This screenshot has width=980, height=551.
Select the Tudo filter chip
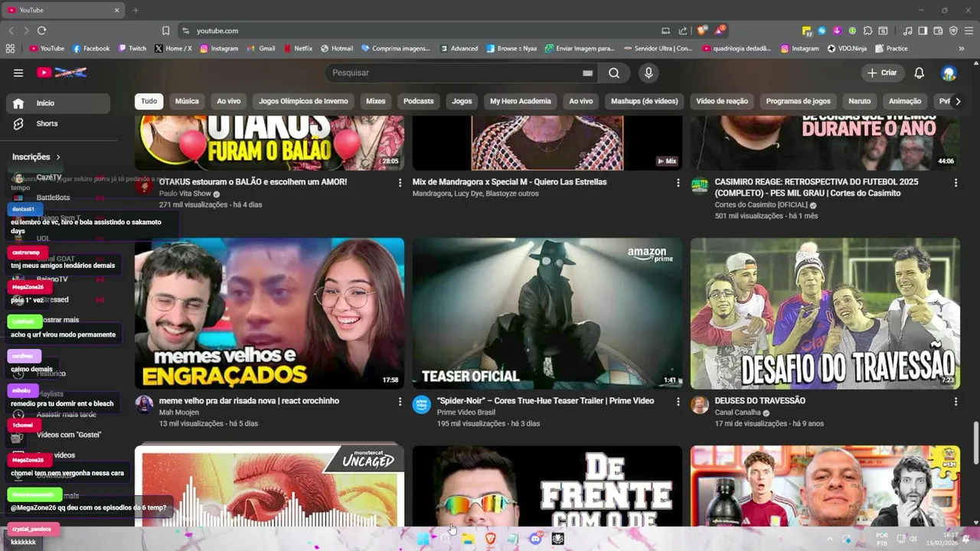coord(149,101)
